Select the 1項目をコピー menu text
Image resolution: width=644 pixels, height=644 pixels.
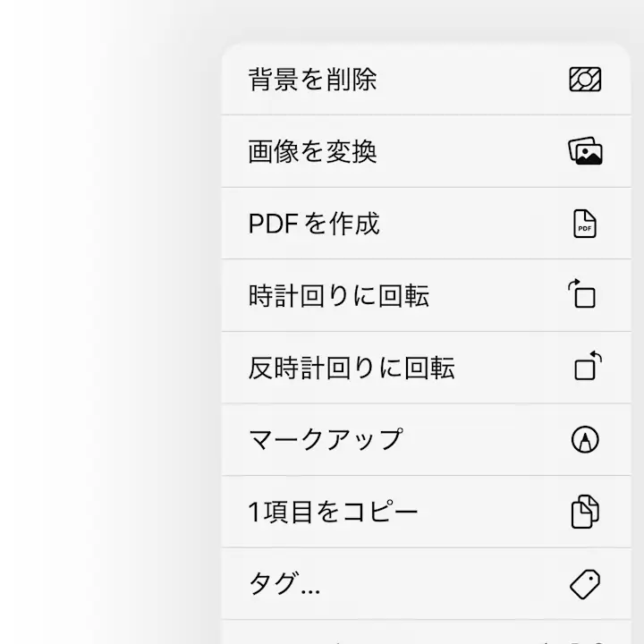coord(333,512)
